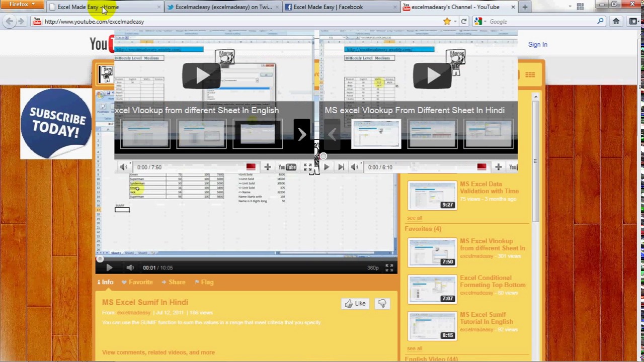This screenshot has height=362, width=644.
Task: Open Excel Conditional Formating Top Bottom link
Action: tap(493, 282)
